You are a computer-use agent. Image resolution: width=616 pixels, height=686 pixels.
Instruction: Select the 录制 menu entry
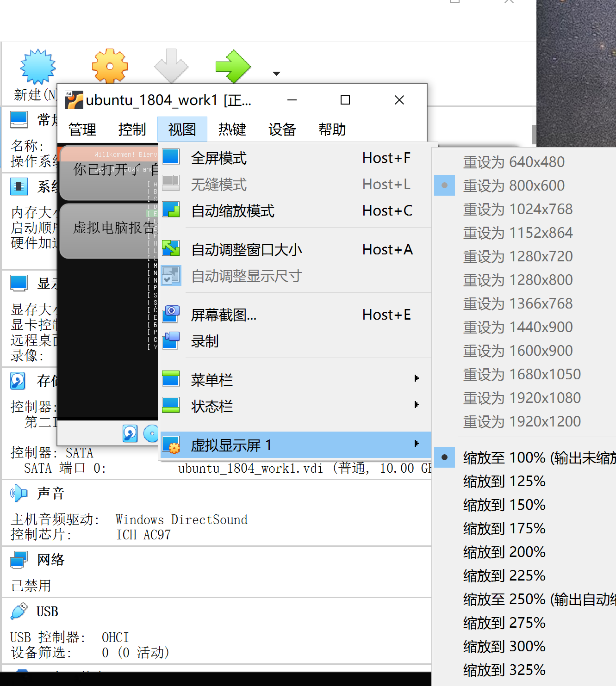point(295,341)
